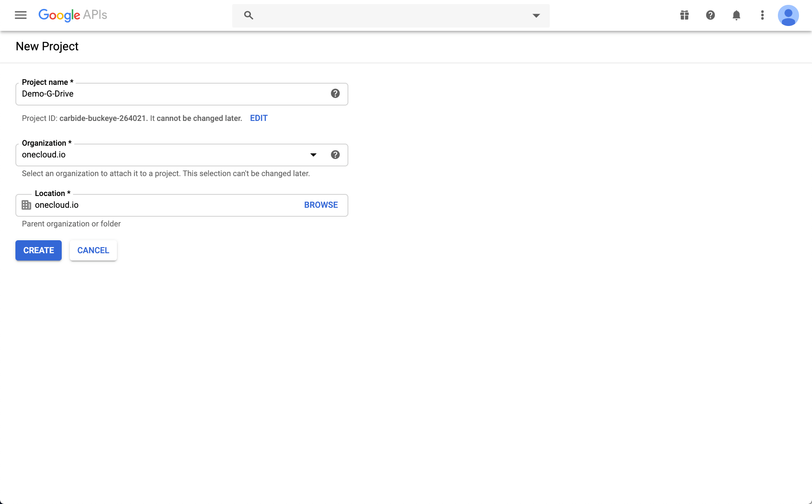The height and width of the screenshot is (504, 812).
Task: Click EDIT next to Project ID
Action: 259,118
